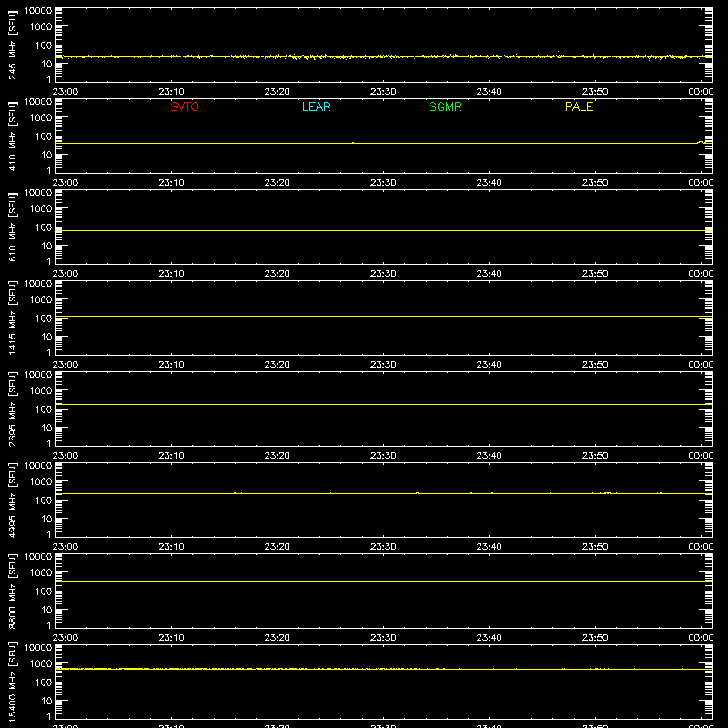The image size is (728, 728).
Task: Click 23:10 label under 410 MHz plot
Action: coord(171,183)
